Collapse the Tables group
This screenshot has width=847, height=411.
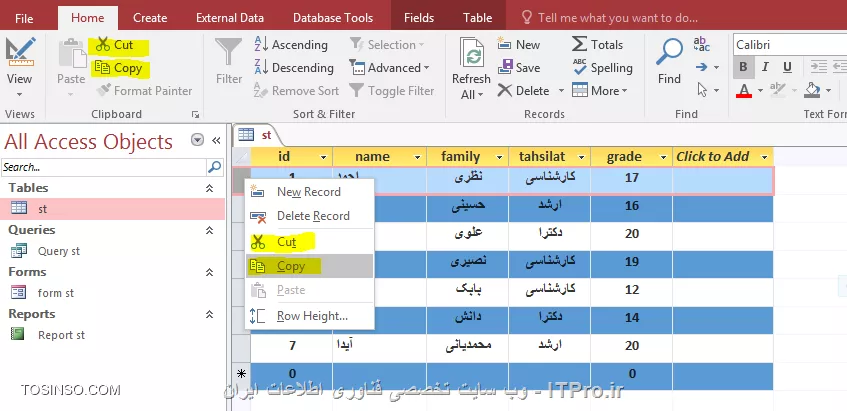(x=210, y=188)
